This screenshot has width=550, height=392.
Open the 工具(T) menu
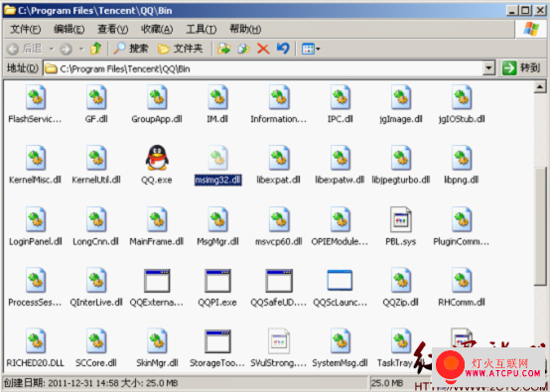tap(201, 29)
